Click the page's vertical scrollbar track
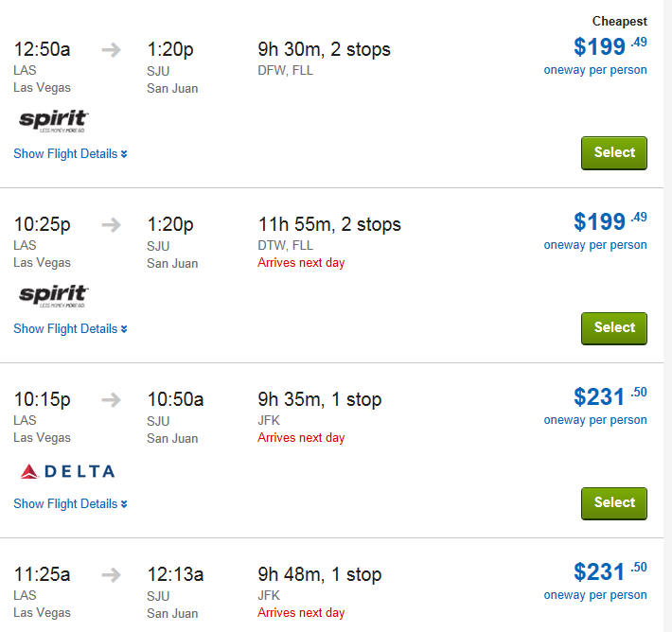 (x=667, y=316)
